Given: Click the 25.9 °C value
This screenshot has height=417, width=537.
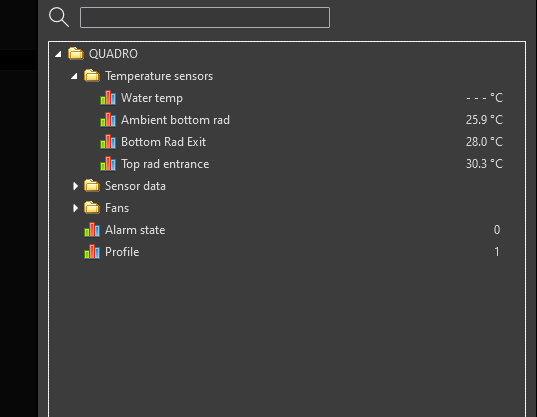Looking at the screenshot, I should 484,120.
